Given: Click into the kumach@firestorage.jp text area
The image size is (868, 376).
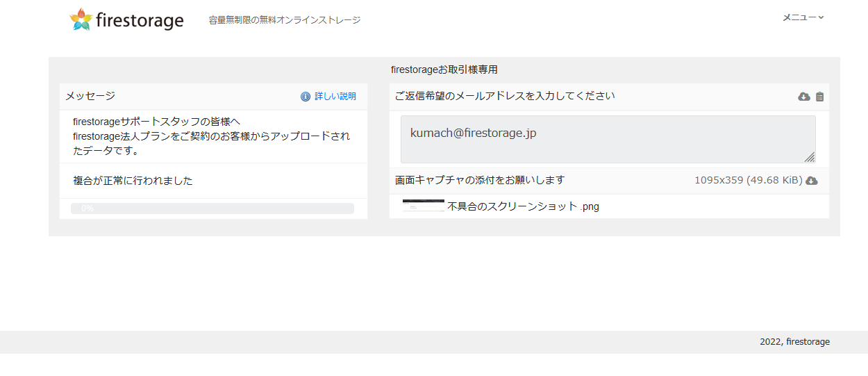Looking at the screenshot, I should pyautogui.click(x=608, y=139).
